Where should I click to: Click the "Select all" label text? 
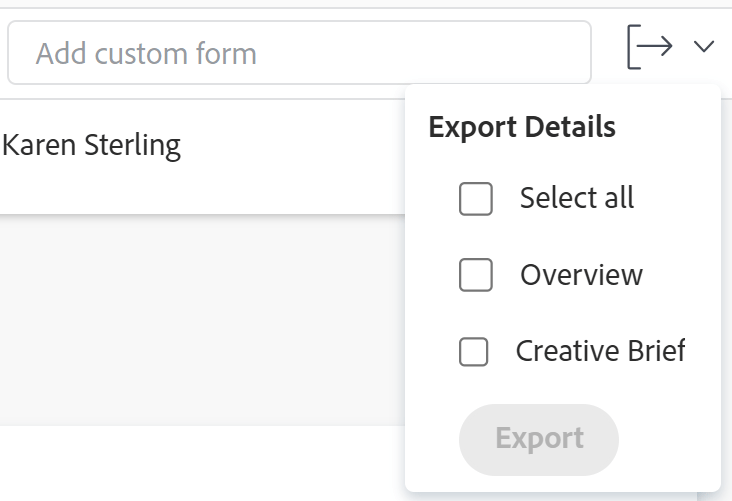tap(577, 198)
